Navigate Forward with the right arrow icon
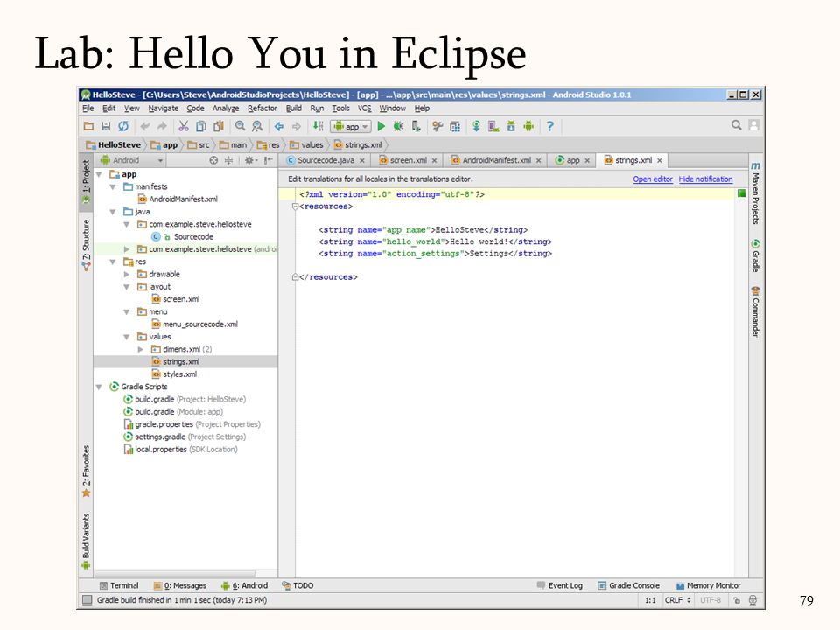Viewport: 840px width, 630px height. pos(297,126)
